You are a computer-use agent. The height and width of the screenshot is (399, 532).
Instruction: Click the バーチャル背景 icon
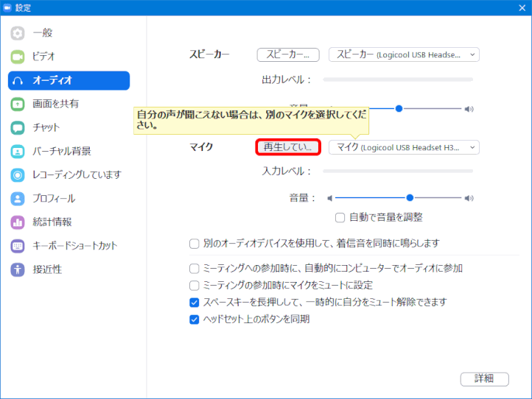(17, 151)
